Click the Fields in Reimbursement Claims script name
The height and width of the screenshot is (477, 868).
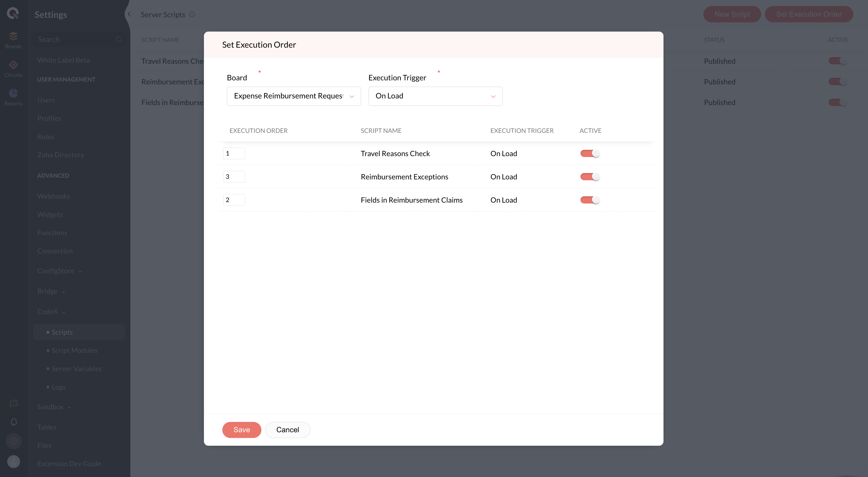click(x=411, y=200)
